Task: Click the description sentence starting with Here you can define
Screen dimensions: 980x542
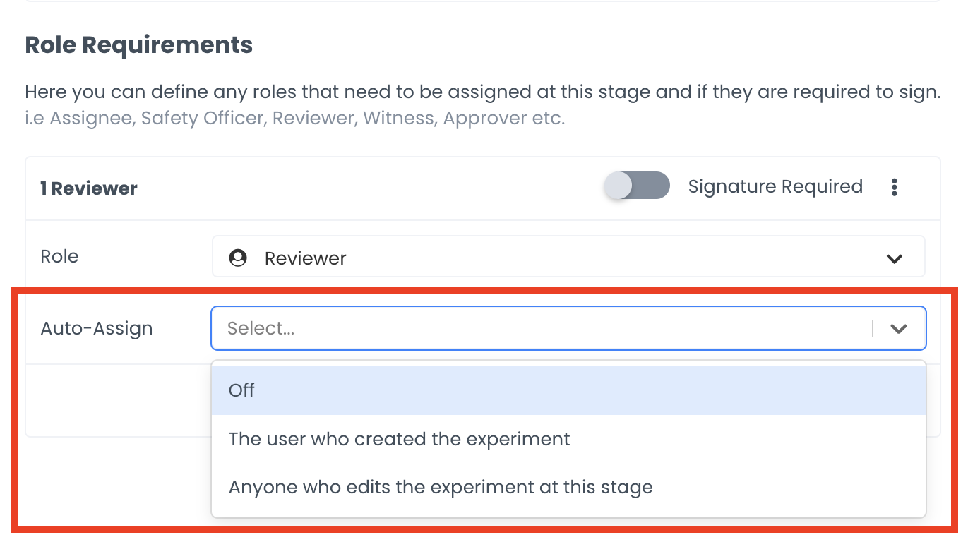Action: click(x=482, y=92)
